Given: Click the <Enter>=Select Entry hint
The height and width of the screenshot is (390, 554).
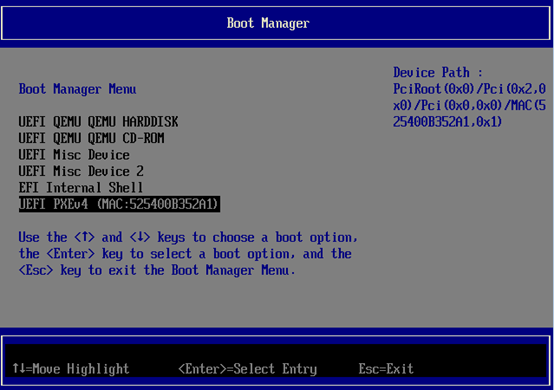Looking at the screenshot, I should (x=248, y=369).
